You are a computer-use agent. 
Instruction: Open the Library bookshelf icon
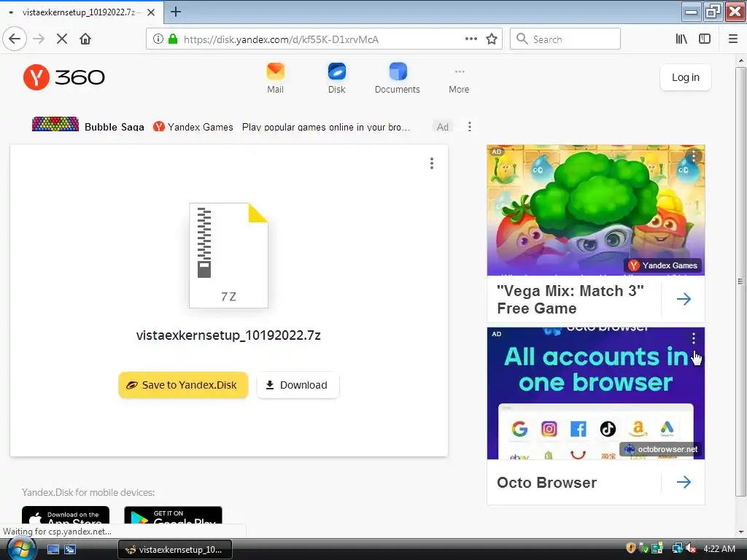[x=681, y=39]
